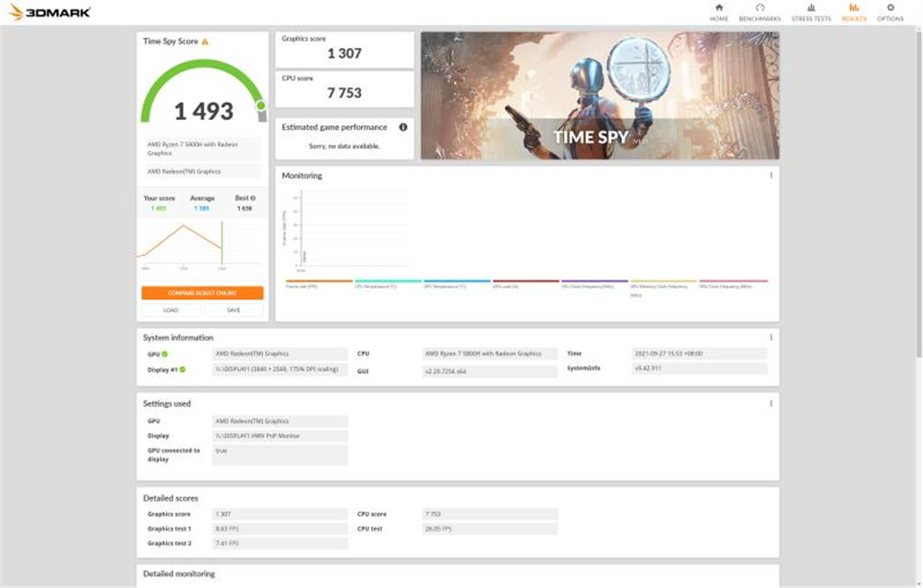Screen dimensions: 923x588
Task: Select the Results tab
Action: [854, 13]
